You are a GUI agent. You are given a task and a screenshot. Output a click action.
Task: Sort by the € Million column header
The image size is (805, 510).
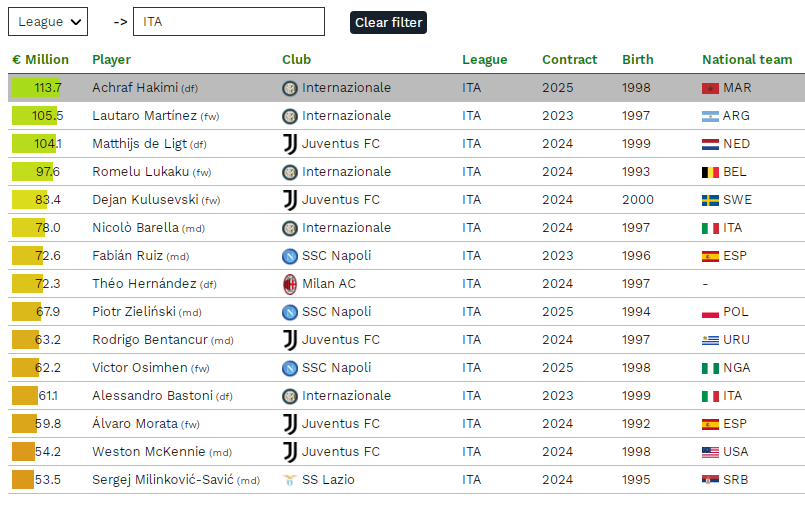41,60
